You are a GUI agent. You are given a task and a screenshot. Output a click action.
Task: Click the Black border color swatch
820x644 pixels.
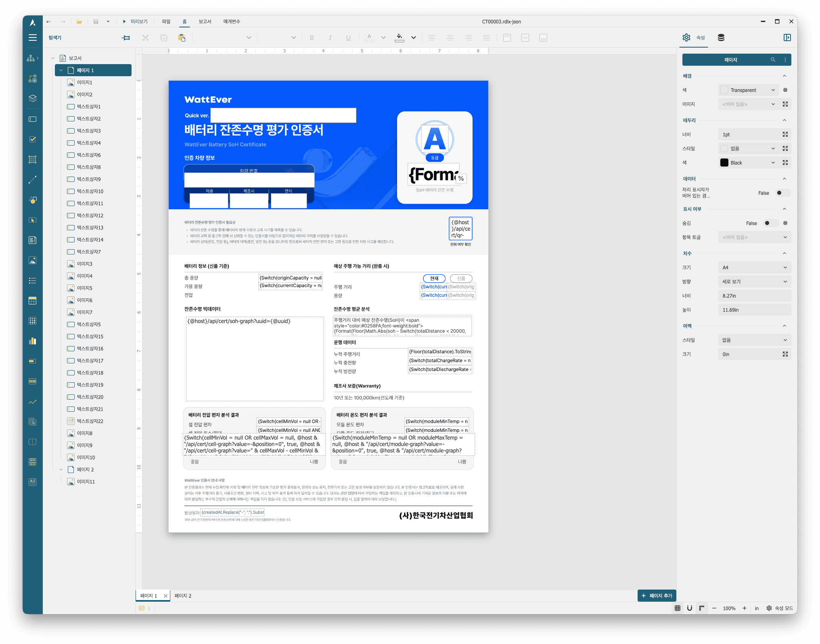click(724, 163)
